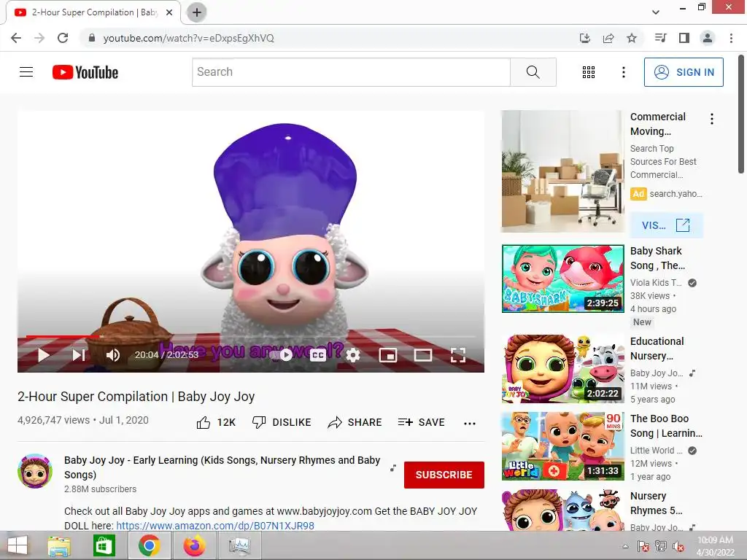The width and height of the screenshot is (747, 560).
Task: Open the Windows Start menu
Action: [18, 545]
